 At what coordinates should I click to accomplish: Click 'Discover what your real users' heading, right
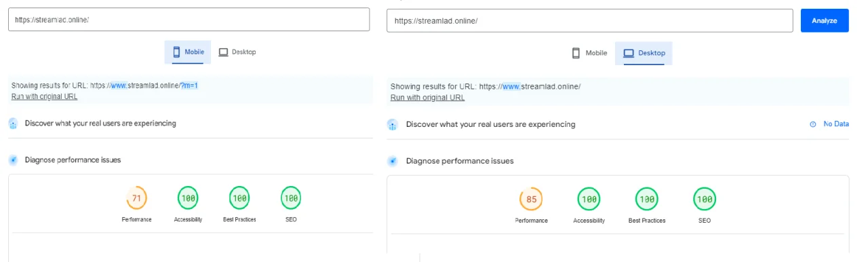pyautogui.click(x=490, y=124)
